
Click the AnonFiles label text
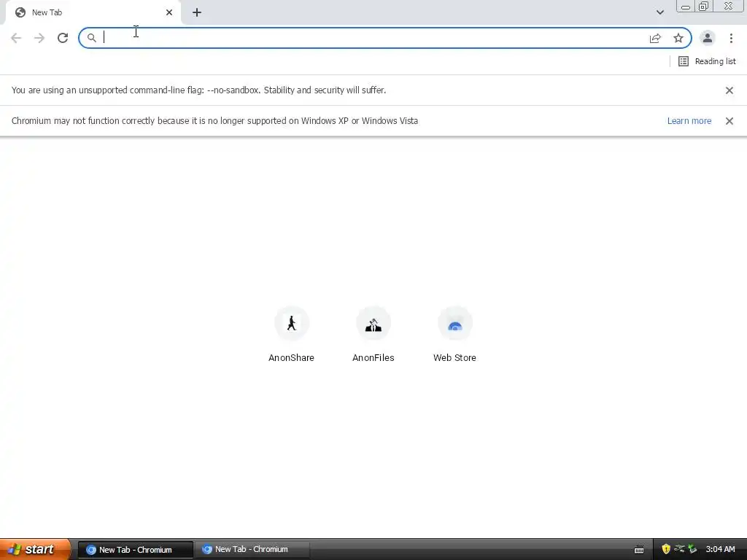pos(373,357)
